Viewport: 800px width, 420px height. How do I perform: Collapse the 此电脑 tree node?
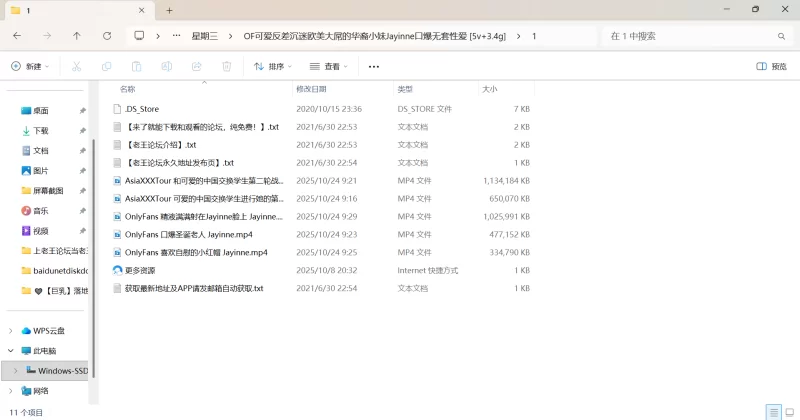point(11,351)
